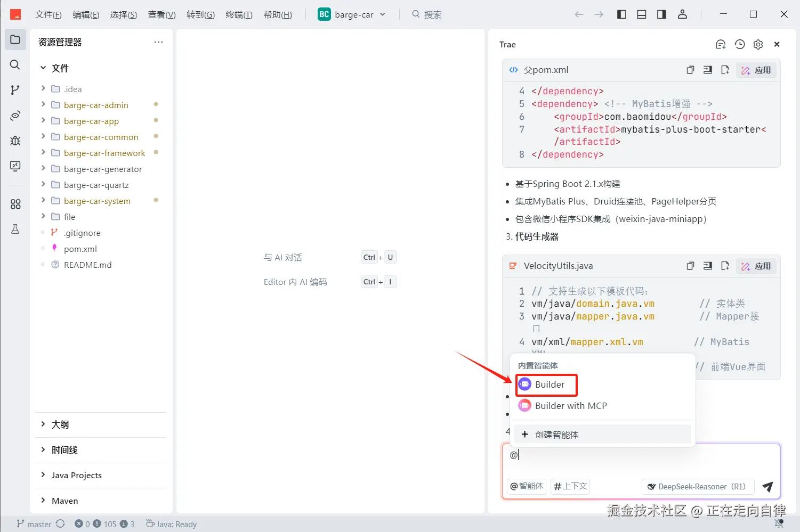800x532 pixels.
Task: Start a new chat in Trae panel
Action: click(721, 45)
